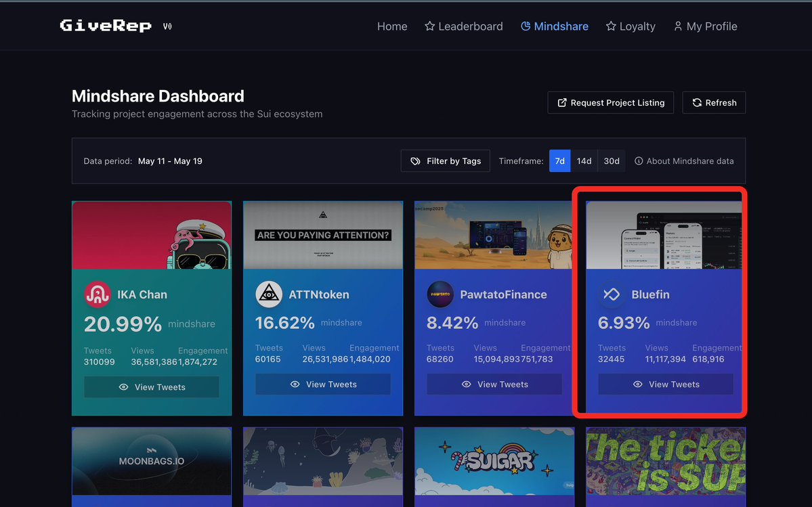View Tweets for ATTNtoken
The image size is (812, 507).
(x=323, y=384)
